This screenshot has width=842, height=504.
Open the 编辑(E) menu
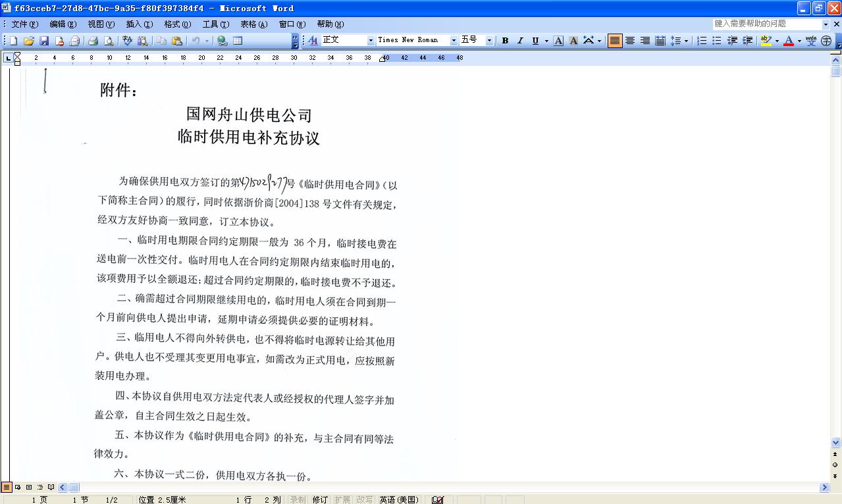click(63, 24)
